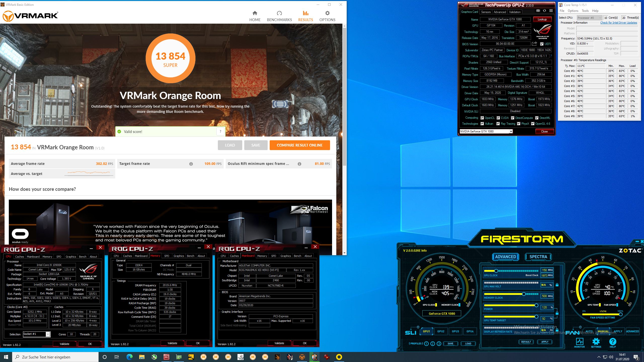Click ROG CPU-Z taskbar icon
The image size is (644, 362).
point(166,357)
